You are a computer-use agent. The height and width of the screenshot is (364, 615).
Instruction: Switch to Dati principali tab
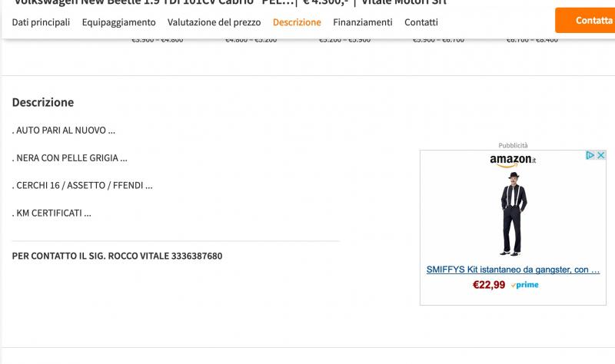41,22
